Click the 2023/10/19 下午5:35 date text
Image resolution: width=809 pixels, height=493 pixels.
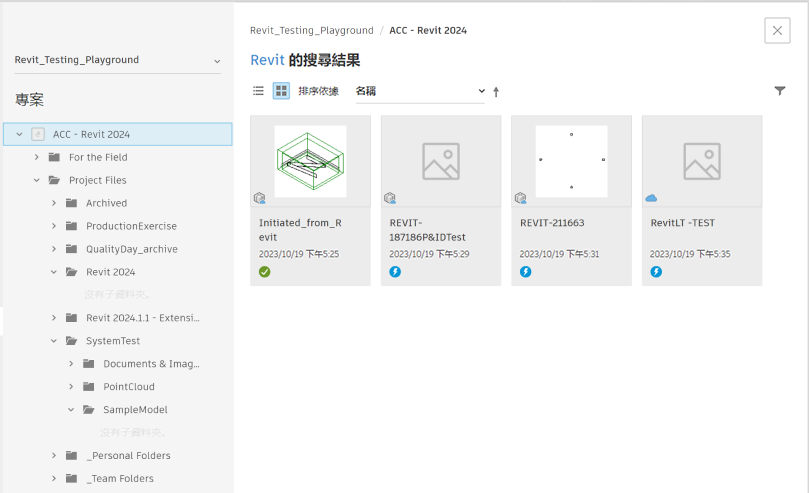pos(690,254)
